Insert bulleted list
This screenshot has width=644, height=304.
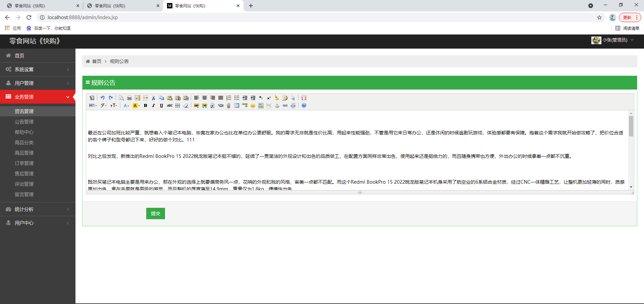pyautogui.click(x=237, y=98)
